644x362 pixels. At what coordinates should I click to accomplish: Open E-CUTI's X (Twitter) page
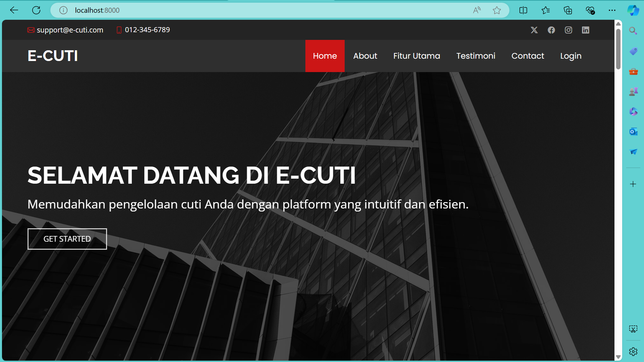coord(534,30)
